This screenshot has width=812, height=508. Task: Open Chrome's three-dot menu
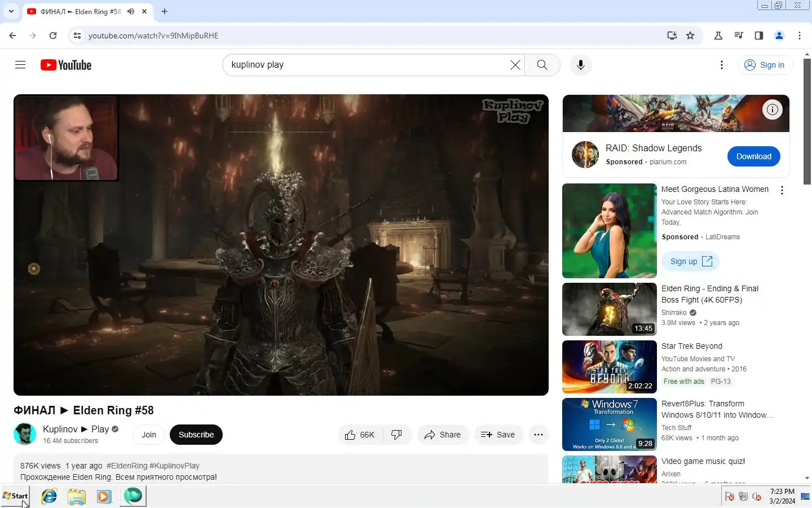(800, 36)
